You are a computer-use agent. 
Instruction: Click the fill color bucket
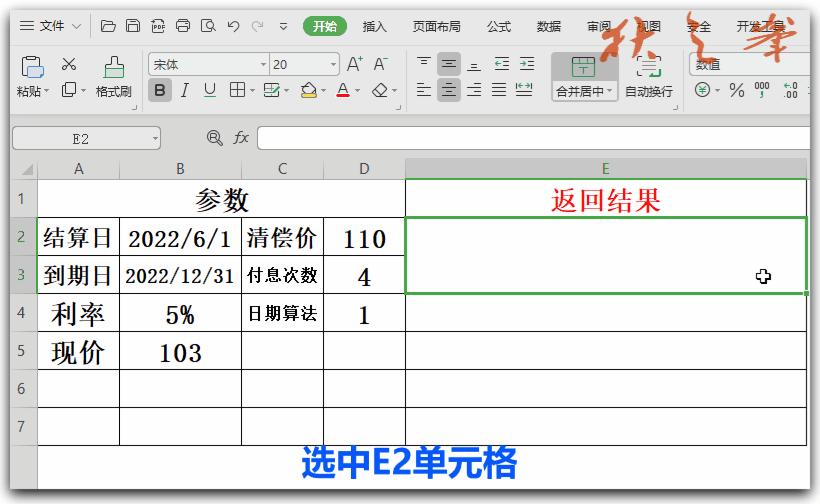tap(309, 90)
